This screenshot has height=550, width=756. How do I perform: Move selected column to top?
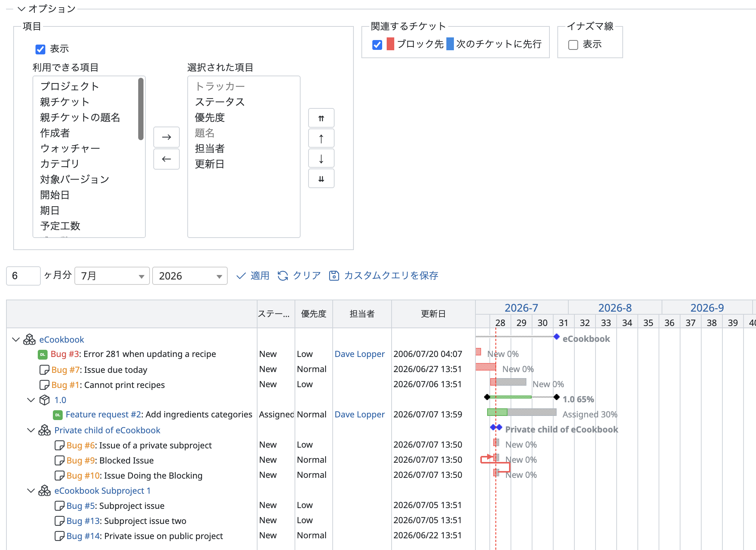click(321, 118)
